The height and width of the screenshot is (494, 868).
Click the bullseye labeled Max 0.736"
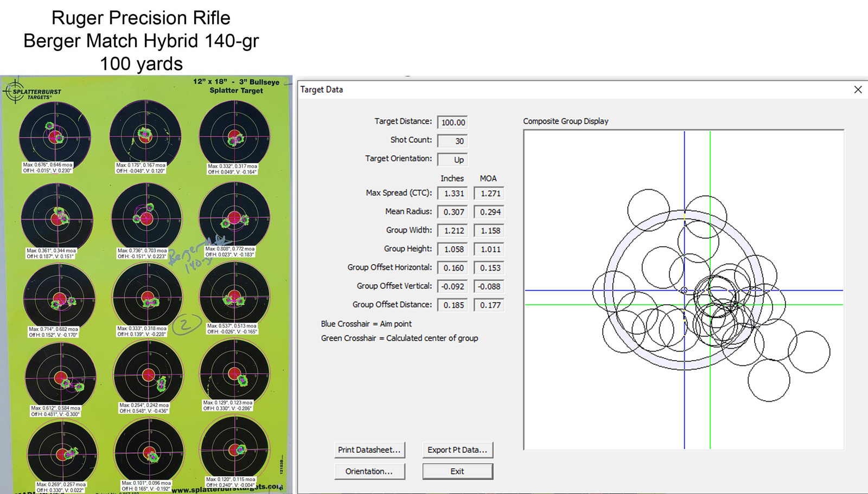146,218
